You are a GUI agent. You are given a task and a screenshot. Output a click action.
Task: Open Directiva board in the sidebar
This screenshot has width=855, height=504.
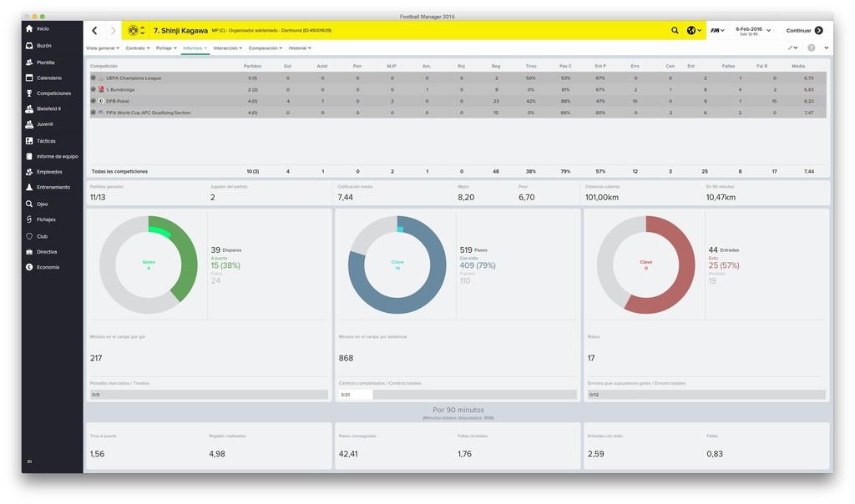point(41,252)
